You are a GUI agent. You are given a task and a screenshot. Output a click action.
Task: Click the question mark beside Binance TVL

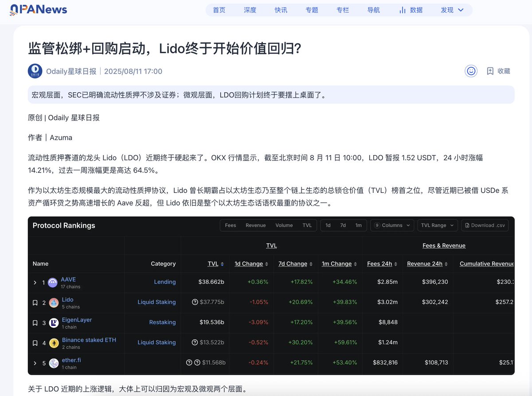[x=195, y=342]
